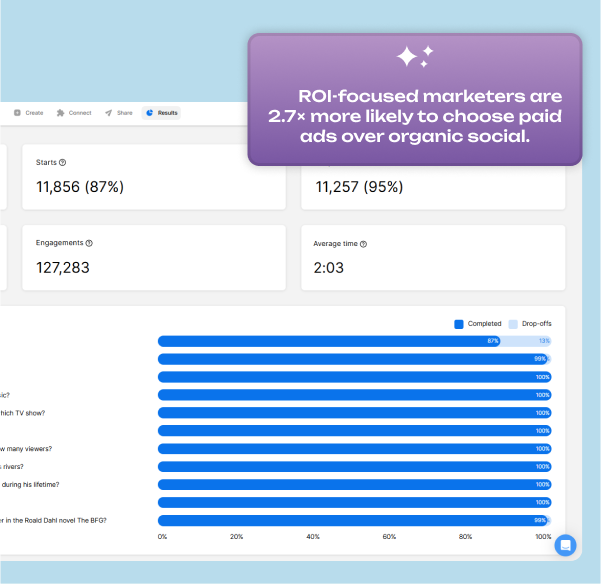Click the Create square icon
Viewport: 609px width, 584px height.
coord(17,113)
